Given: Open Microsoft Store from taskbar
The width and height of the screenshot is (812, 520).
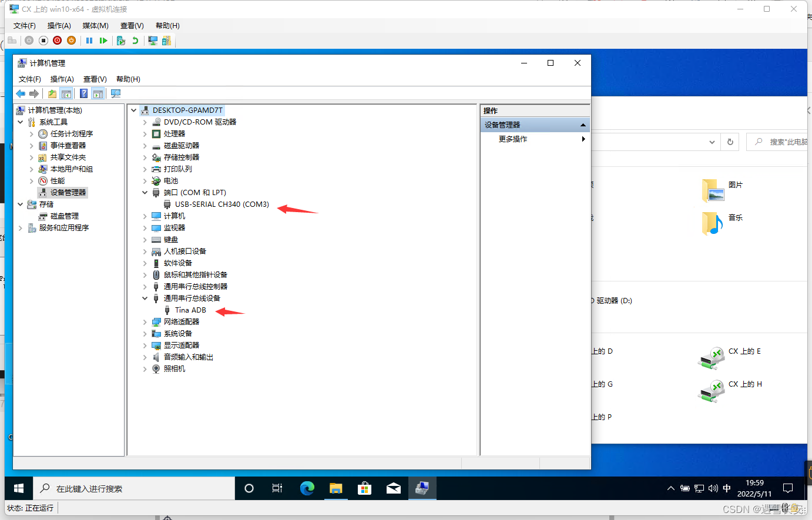Looking at the screenshot, I should click(x=365, y=488).
